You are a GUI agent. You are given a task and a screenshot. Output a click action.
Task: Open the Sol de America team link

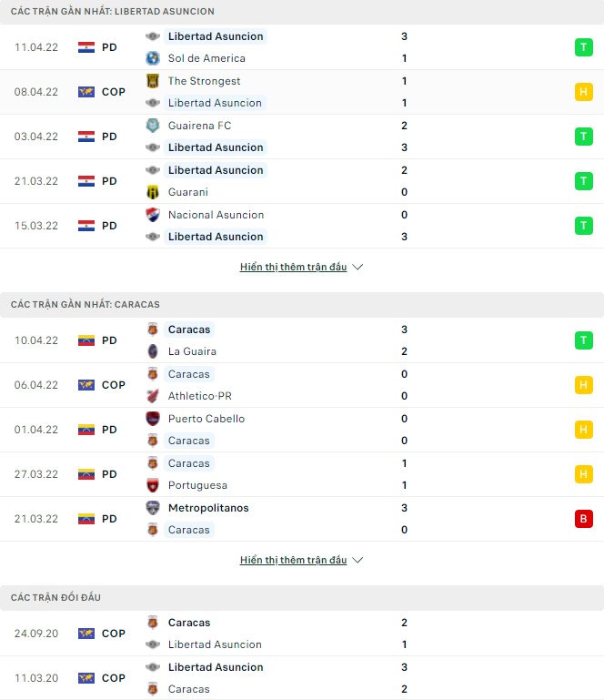tap(206, 58)
